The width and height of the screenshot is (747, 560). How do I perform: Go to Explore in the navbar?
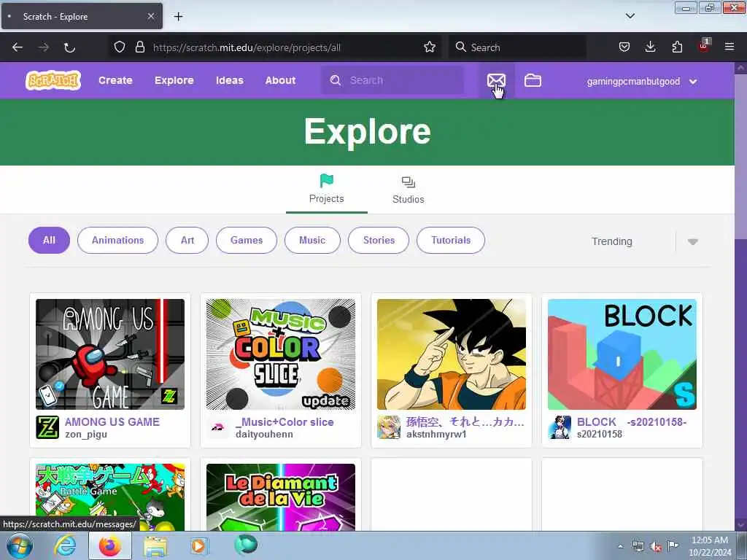[174, 80]
